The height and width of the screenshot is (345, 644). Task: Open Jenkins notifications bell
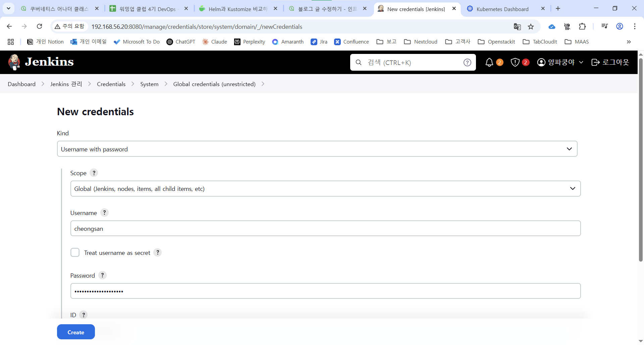(x=489, y=62)
